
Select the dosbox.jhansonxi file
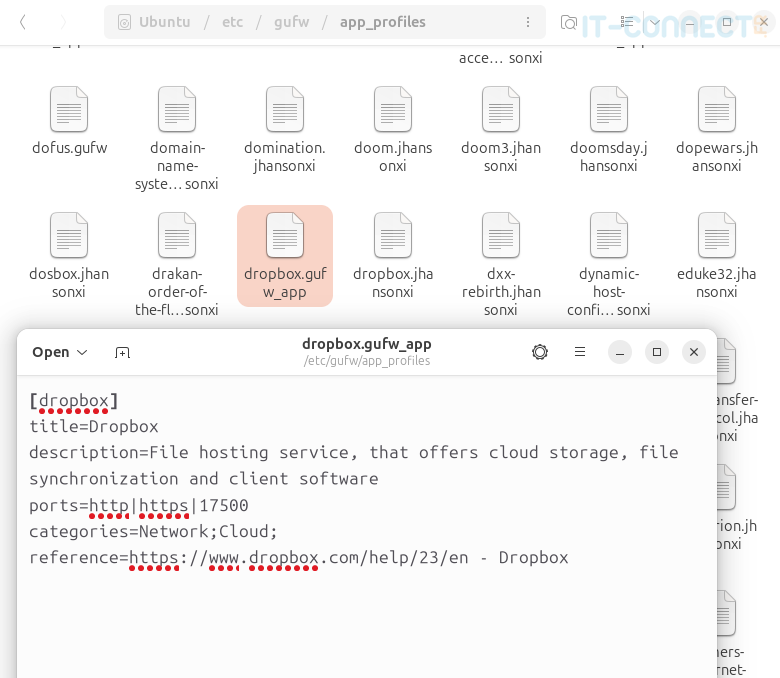point(69,256)
